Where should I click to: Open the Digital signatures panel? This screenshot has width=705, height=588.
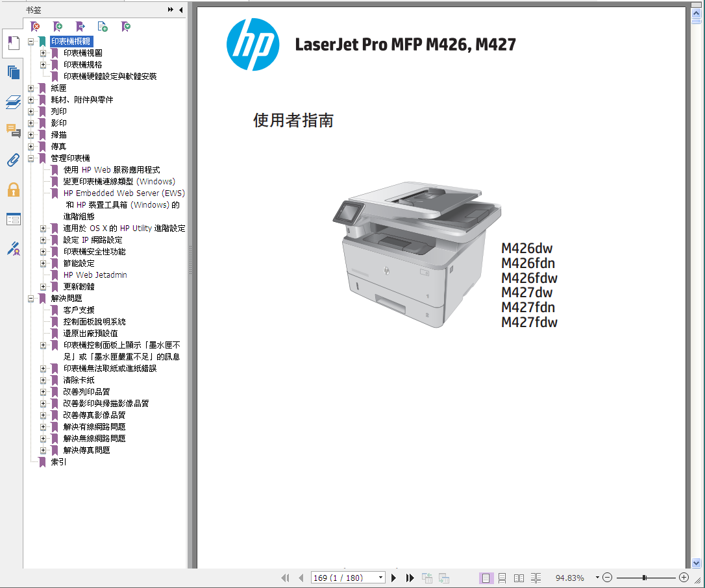(x=14, y=249)
